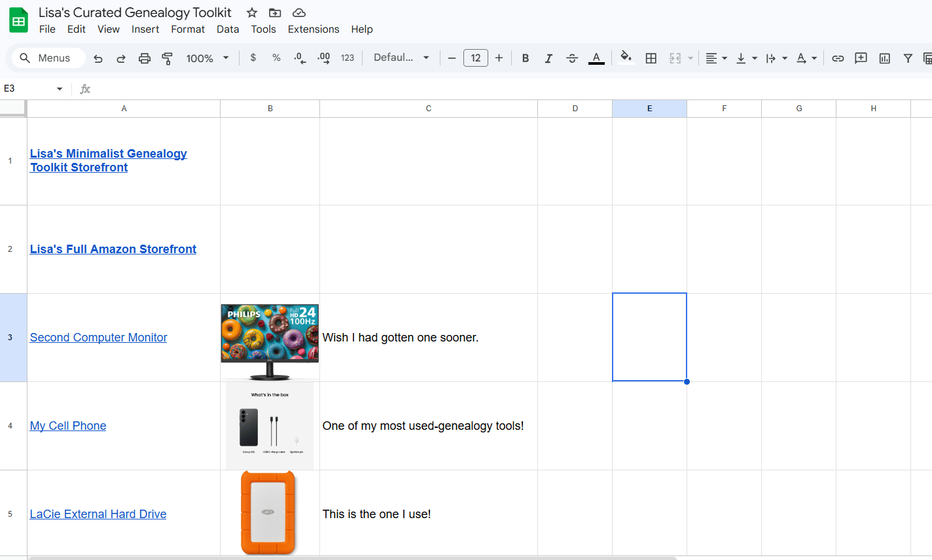The image size is (932, 560).
Task: Open the borders tool
Action: click(651, 58)
